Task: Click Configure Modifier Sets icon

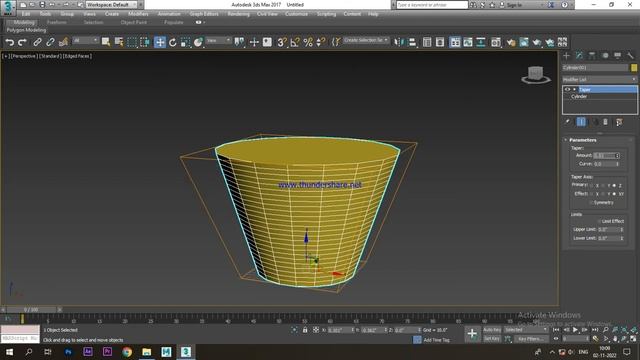Action: [x=619, y=122]
